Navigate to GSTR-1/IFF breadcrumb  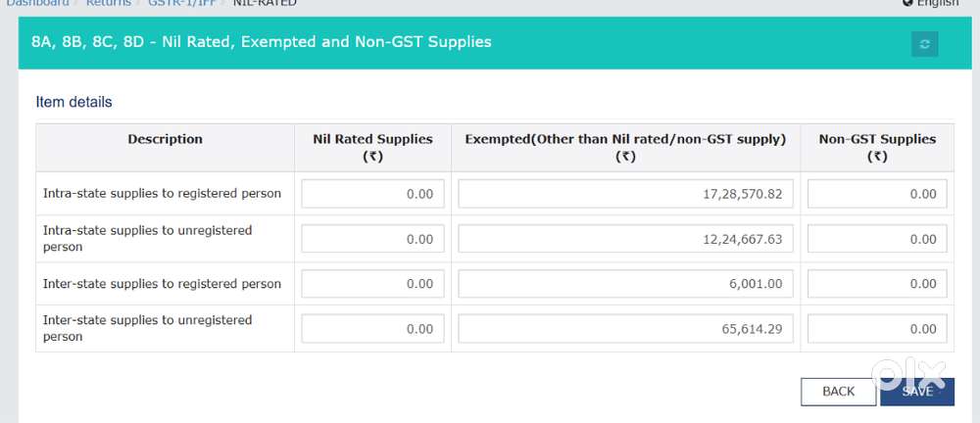point(183,3)
